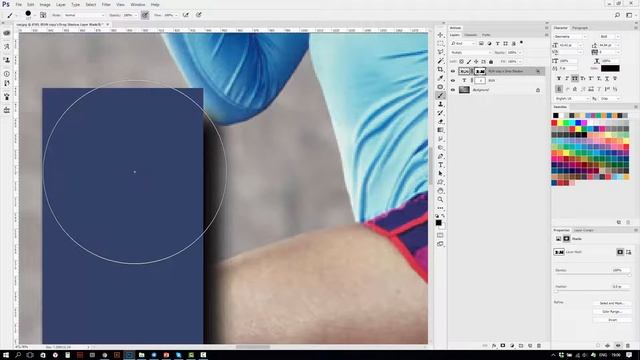The height and width of the screenshot is (360, 640).
Task: Select the Move tool
Action: pyautogui.click(x=440, y=35)
